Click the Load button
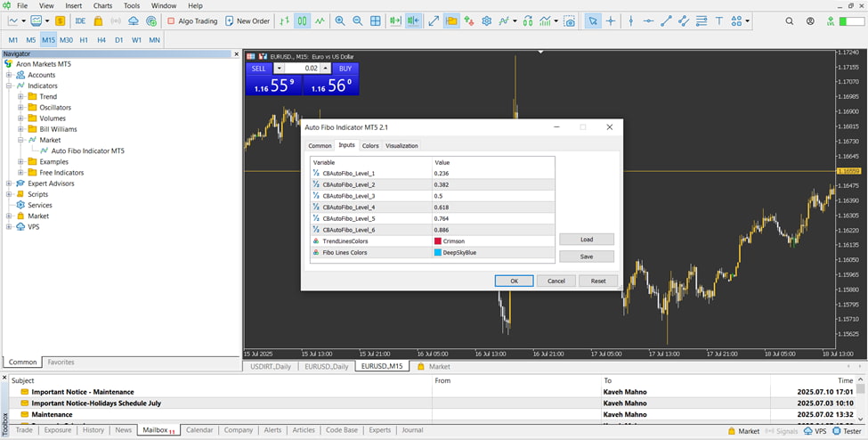The image size is (868, 440). [x=587, y=240]
